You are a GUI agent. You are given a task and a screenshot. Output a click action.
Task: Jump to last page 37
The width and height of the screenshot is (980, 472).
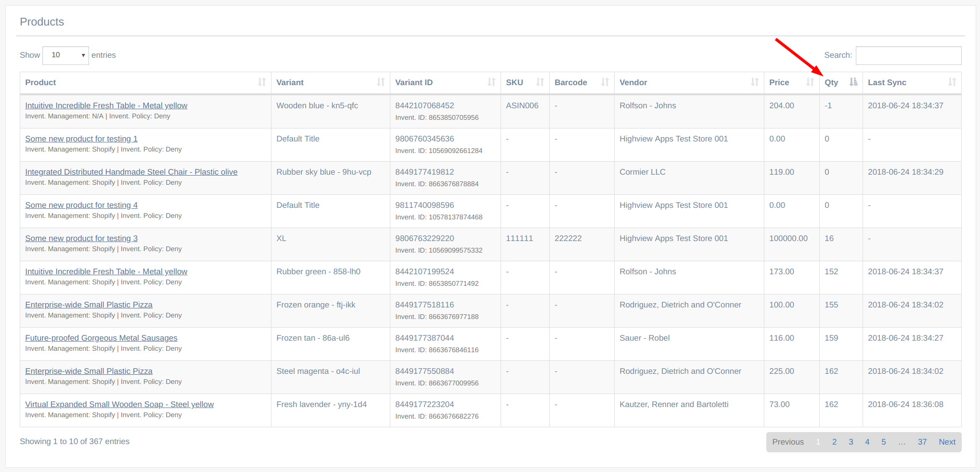[x=922, y=442]
